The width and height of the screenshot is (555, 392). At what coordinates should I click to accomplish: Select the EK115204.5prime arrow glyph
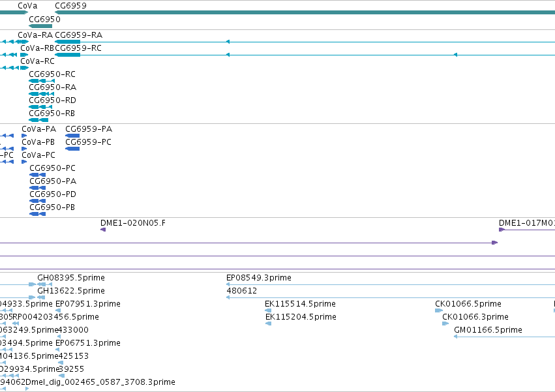(268, 324)
